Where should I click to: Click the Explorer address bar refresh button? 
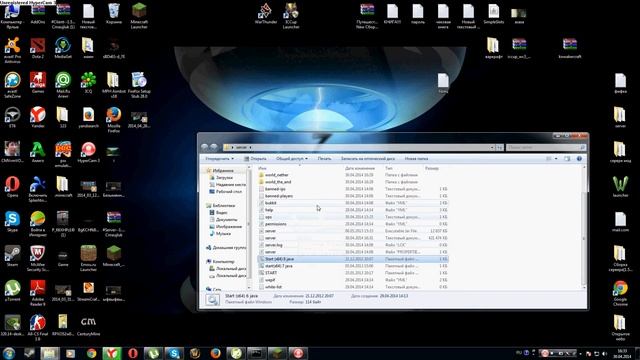click(x=500, y=147)
